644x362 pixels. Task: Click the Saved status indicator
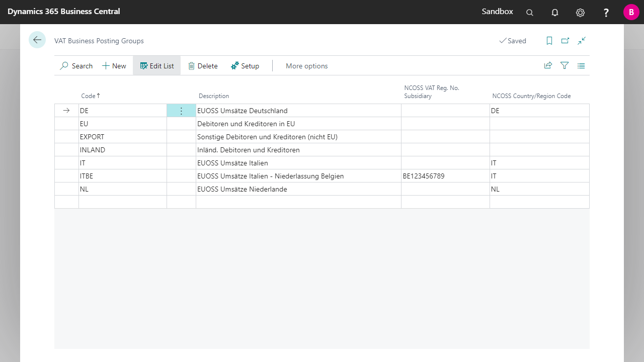(x=513, y=41)
